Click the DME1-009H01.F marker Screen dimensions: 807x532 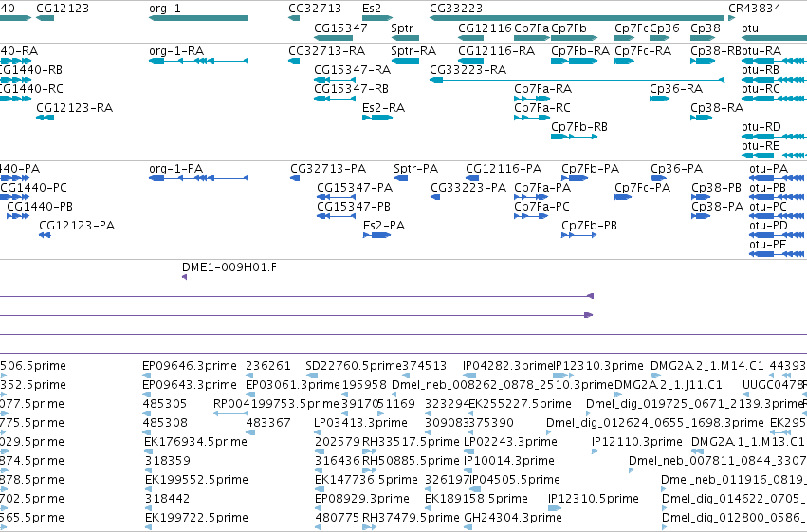point(184,277)
